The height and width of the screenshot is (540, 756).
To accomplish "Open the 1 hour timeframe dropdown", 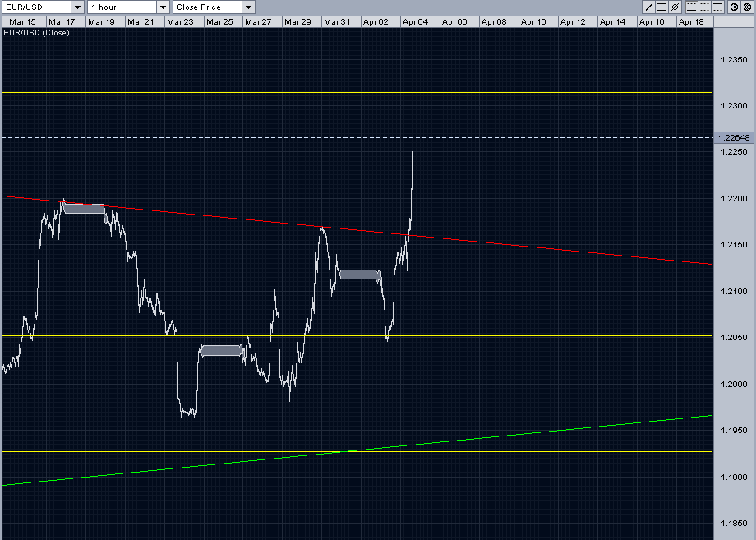I will [163, 7].
